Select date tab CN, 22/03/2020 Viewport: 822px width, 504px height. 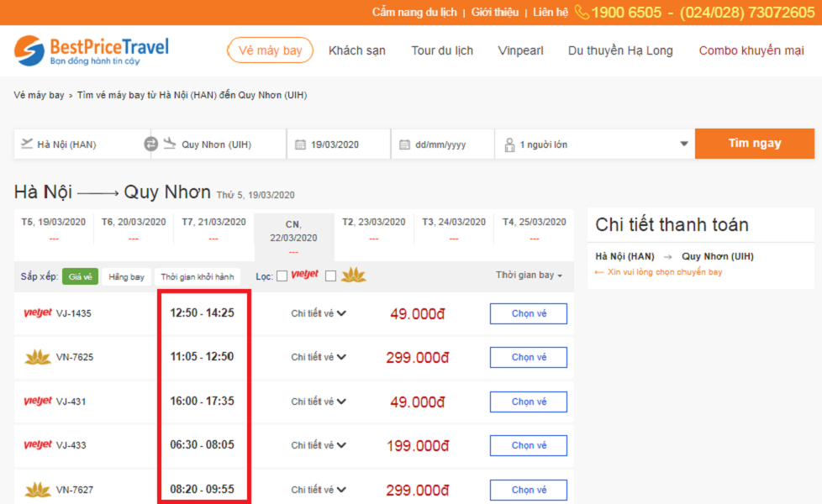(293, 236)
